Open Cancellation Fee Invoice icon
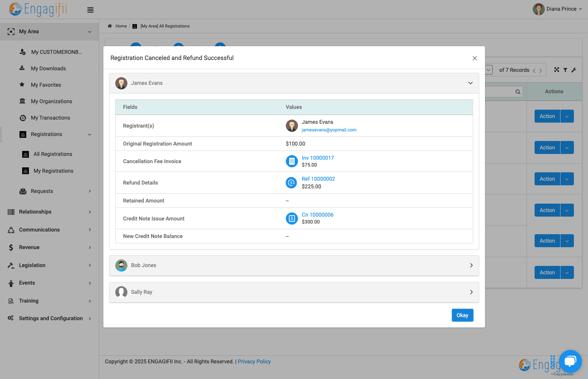This screenshot has height=379, width=588. 292,161
